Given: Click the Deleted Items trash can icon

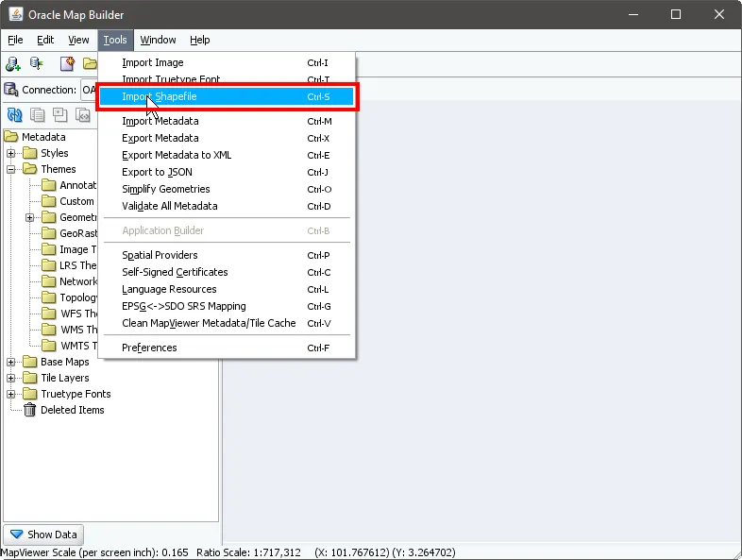Looking at the screenshot, I should click(x=30, y=410).
